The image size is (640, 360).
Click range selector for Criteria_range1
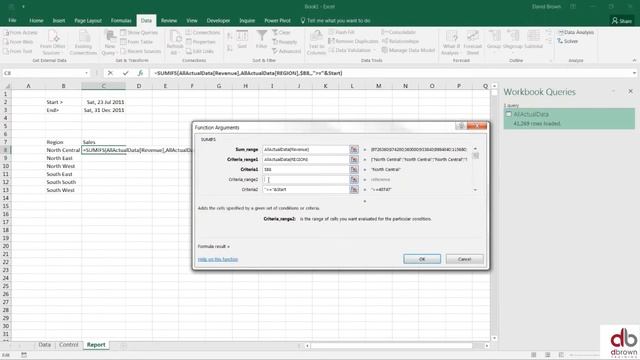(354, 160)
